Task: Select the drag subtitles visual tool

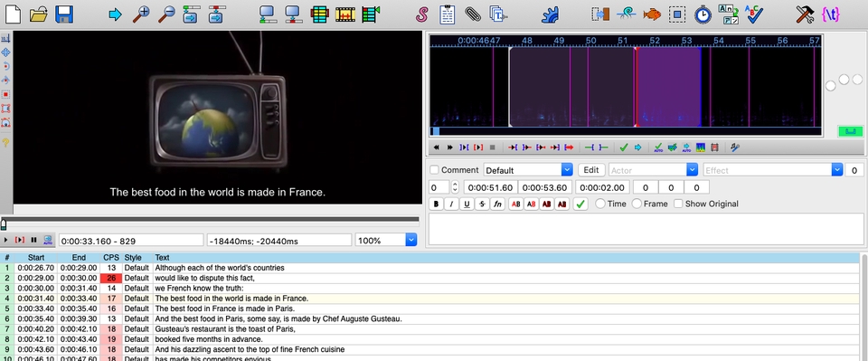Action: [5, 52]
